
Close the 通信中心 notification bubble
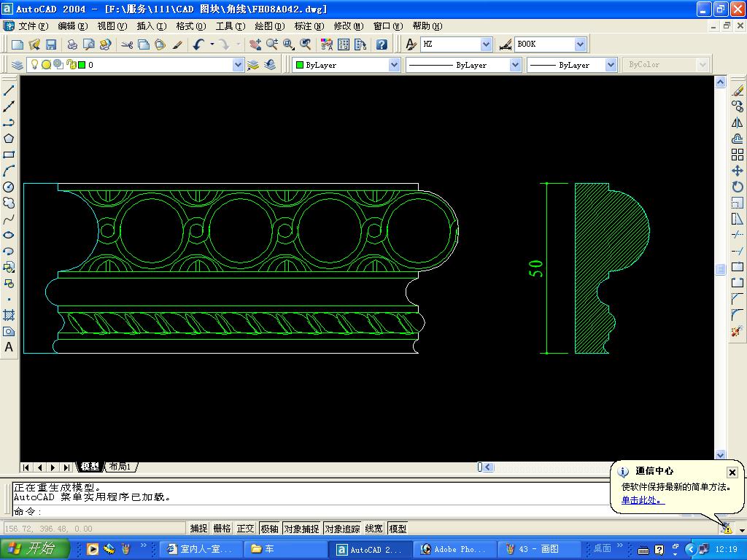(732, 472)
